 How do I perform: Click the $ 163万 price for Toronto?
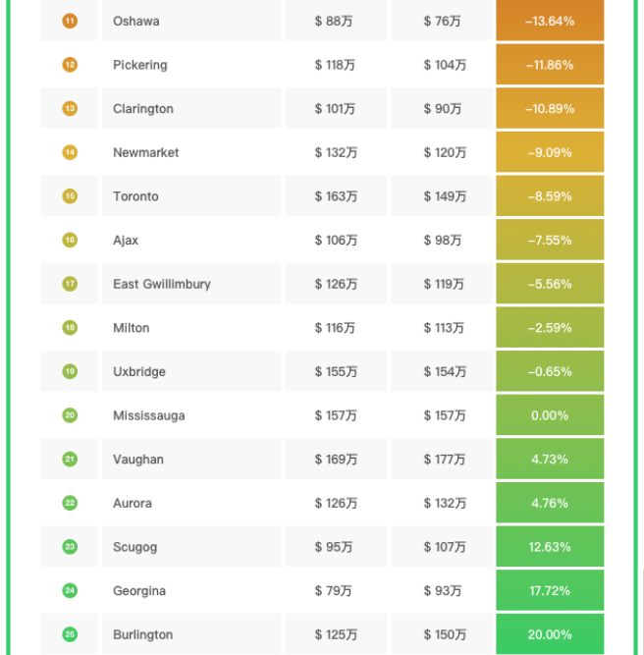[x=336, y=196]
